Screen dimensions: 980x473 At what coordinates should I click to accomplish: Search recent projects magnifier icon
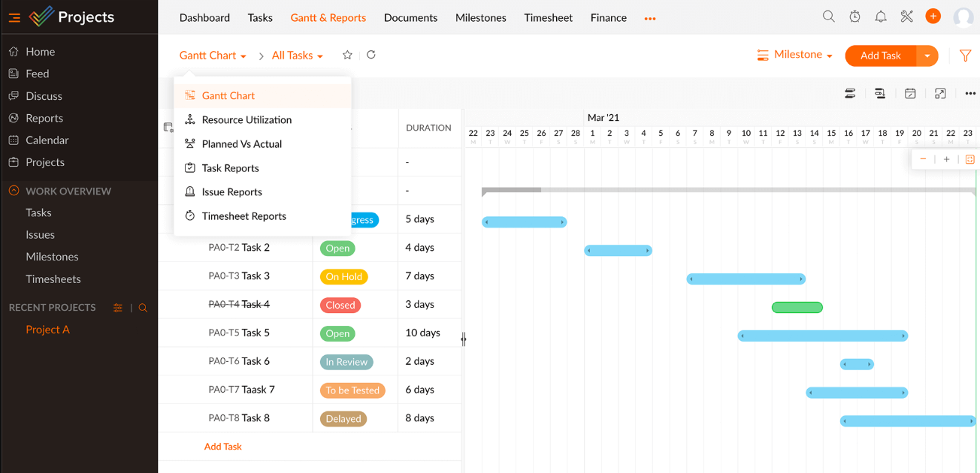pos(143,308)
